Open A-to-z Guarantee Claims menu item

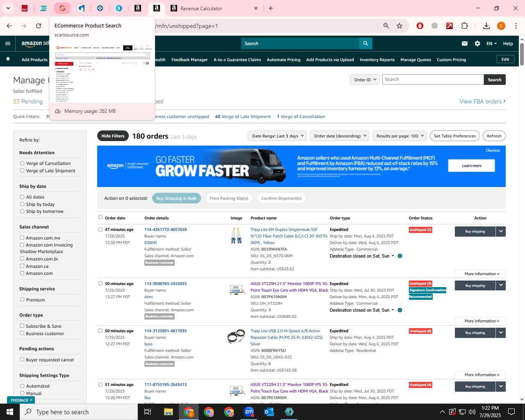pos(237,59)
